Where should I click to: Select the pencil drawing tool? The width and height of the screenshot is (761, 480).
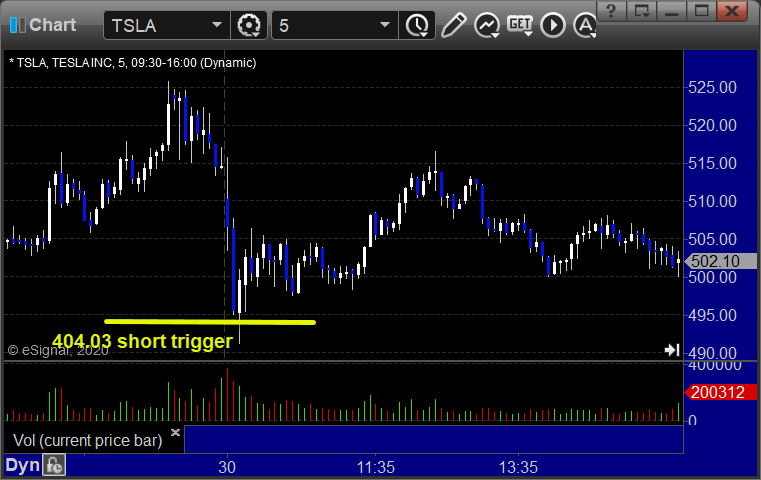point(454,25)
